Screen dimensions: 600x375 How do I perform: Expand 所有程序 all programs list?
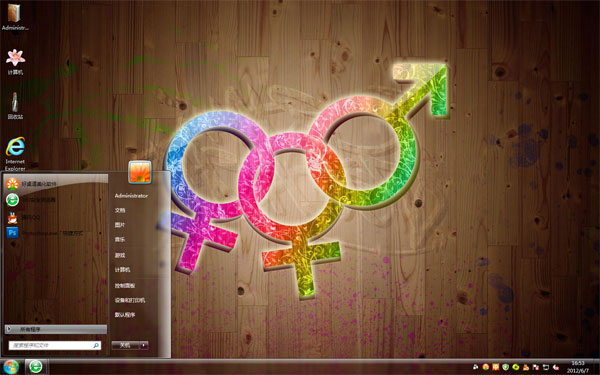pyautogui.click(x=56, y=329)
